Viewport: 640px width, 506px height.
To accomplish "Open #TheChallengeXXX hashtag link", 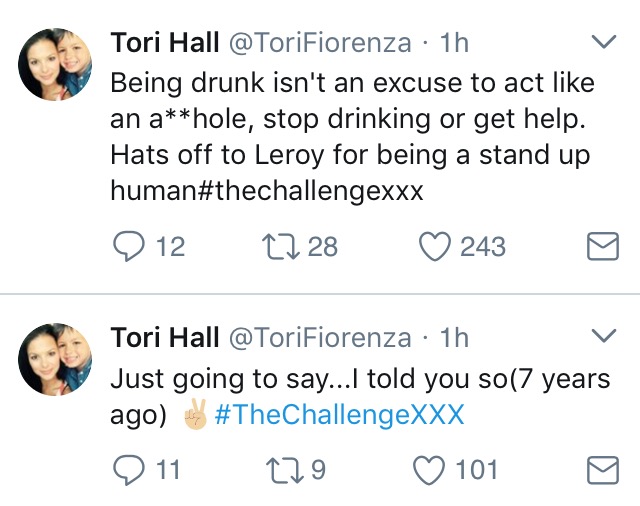I will (x=339, y=415).
